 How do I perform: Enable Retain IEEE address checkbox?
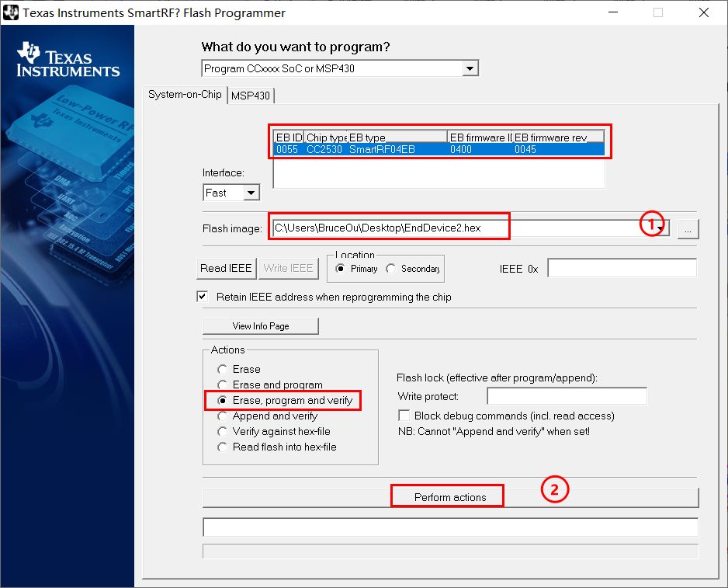203,297
